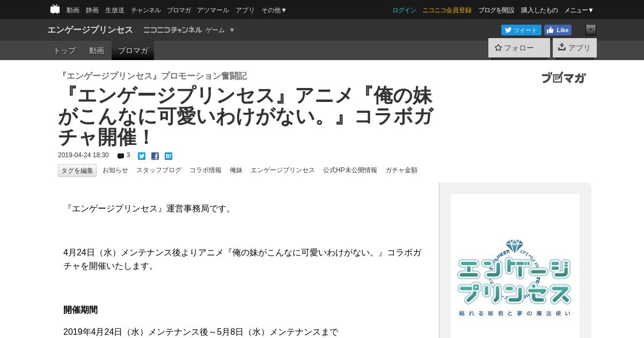
Task: Open チャンネル in top bar
Action: 146,10
